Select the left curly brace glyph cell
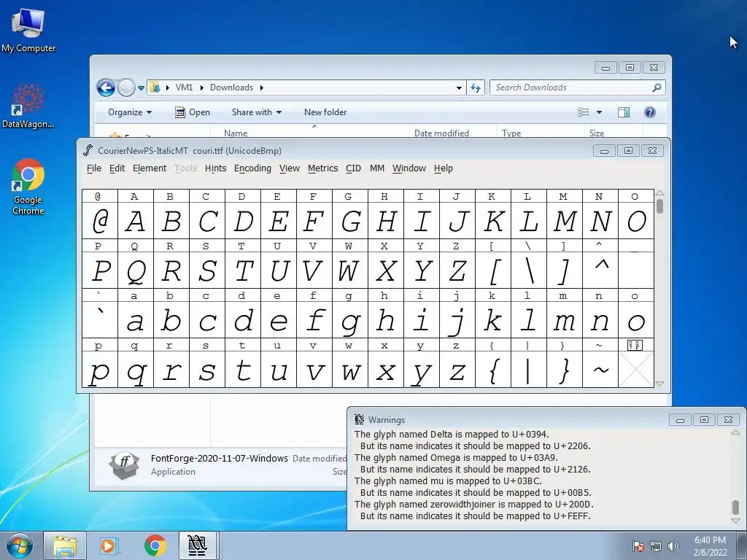Image resolution: width=747 pixels, height=560 pixels. click(493, 370)
